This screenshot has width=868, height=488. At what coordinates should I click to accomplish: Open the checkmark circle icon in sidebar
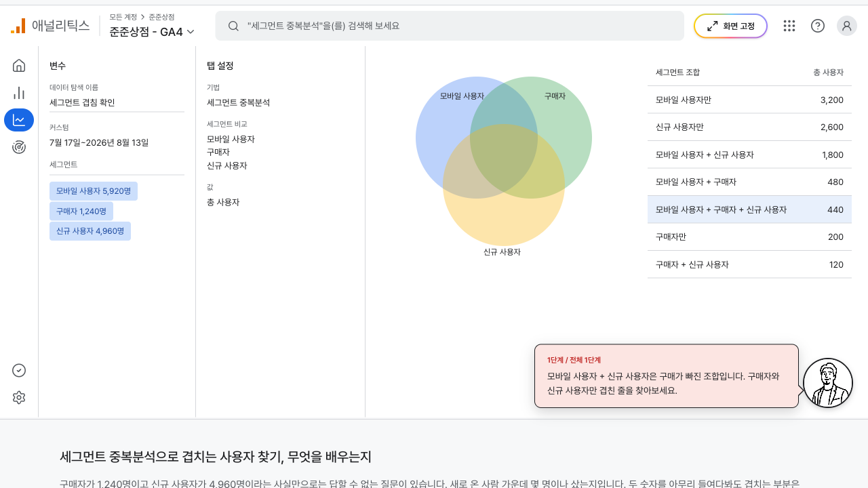coord(19,370)
